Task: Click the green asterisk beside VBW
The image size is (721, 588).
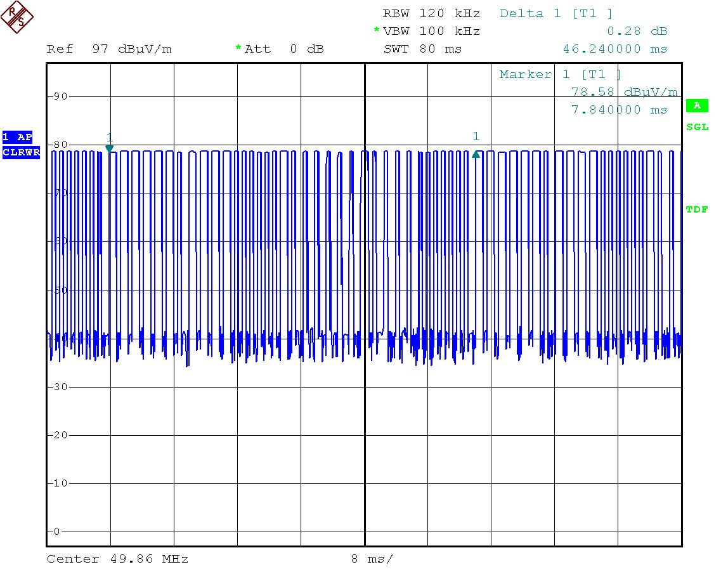Action: point(377,30)
